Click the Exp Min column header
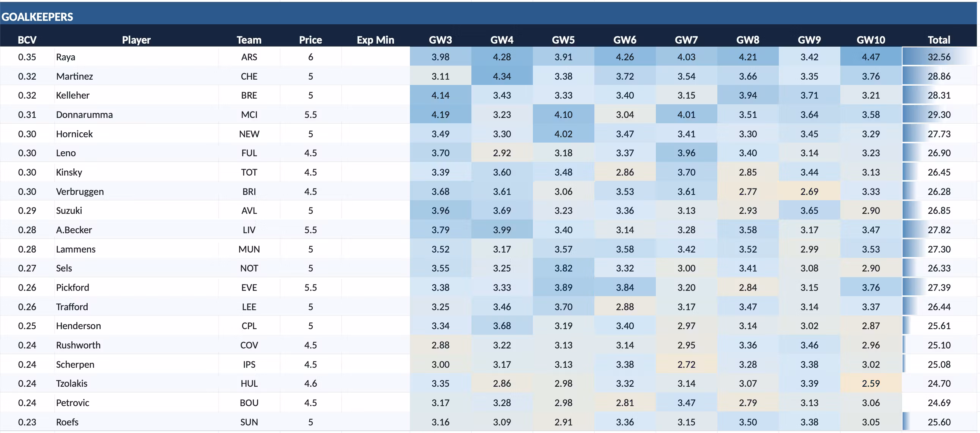The height and width of the screenshot is (433, 980). tap(375, 39)
